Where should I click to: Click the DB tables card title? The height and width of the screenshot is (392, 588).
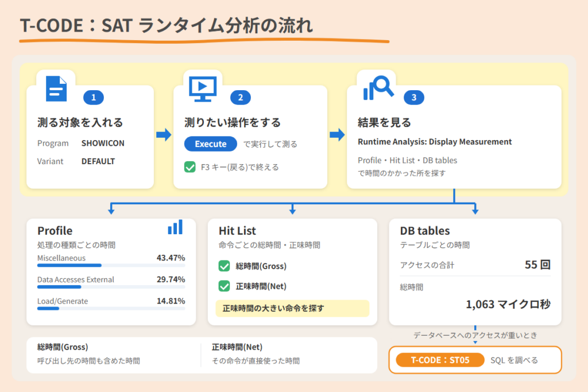tap(425, 231)
